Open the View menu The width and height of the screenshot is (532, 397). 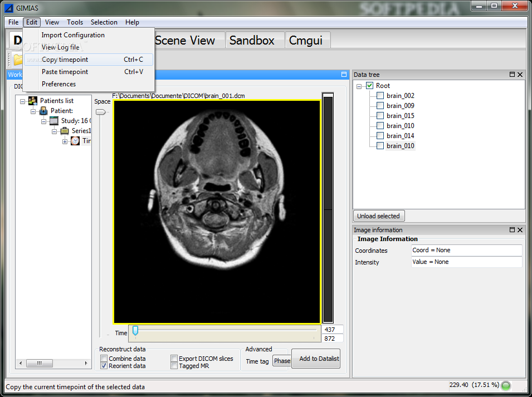tap(52, 22)
